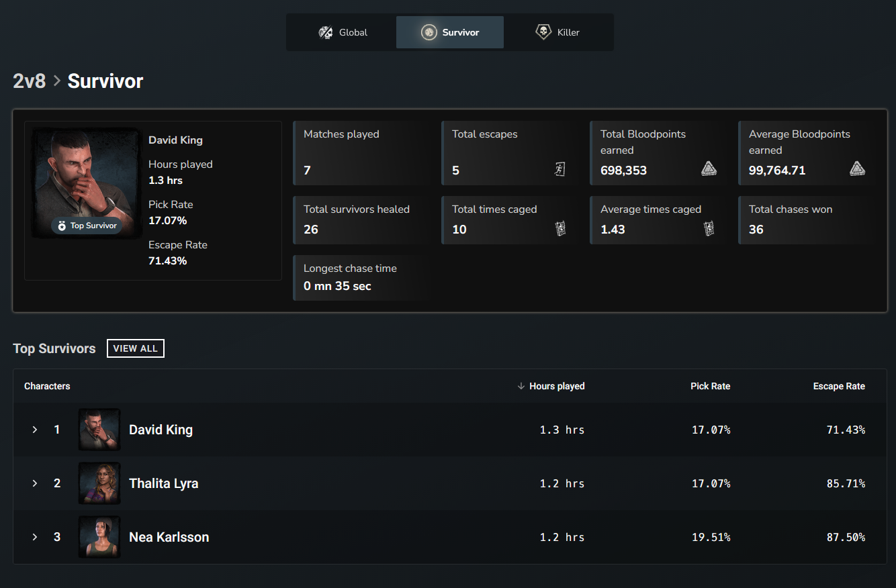Click the Killer skull icon
This screenshot has width=896, height=588.
(x=543, y=32)
